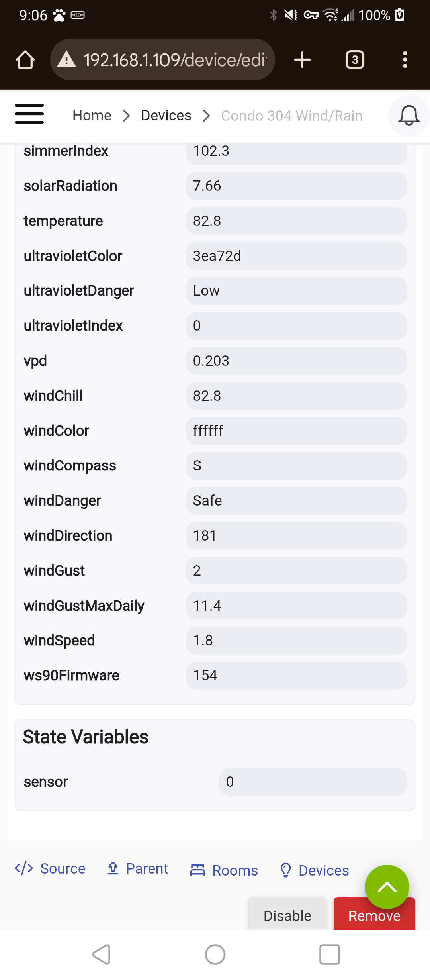The height and width of the screenshot is (980, 430).
Task: Tap Android recent apps button
Action: (x=329, y=955)
